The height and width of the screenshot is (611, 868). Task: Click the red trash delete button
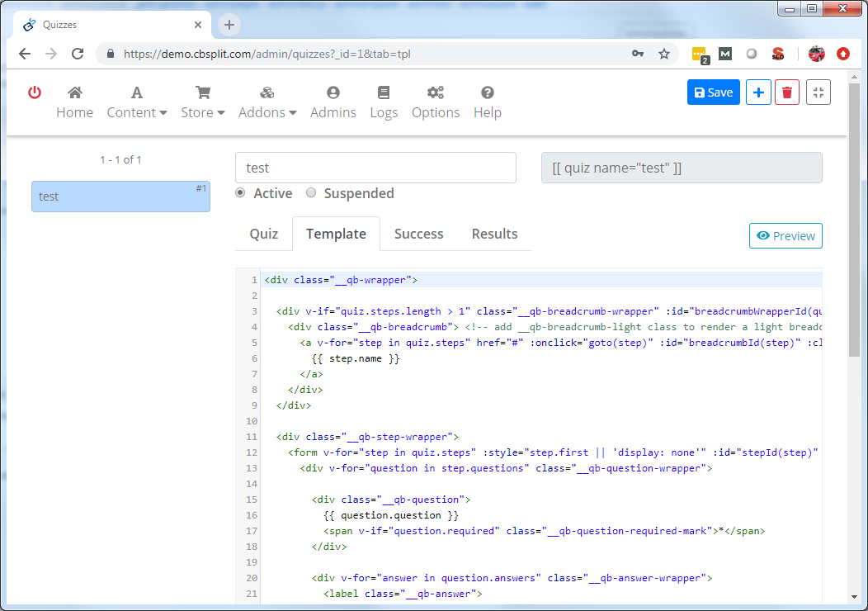tap(787, 92)
